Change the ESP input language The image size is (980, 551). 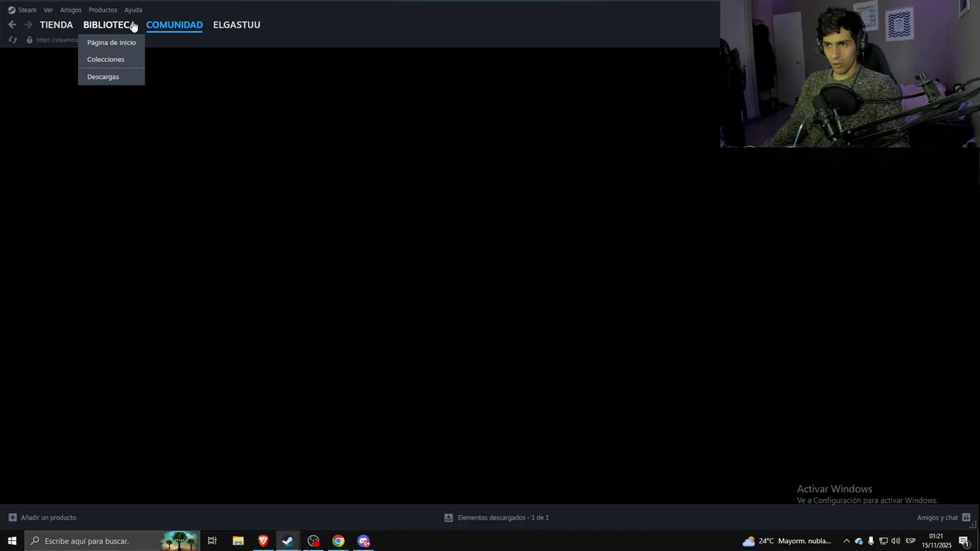click(x=911, y=541)
